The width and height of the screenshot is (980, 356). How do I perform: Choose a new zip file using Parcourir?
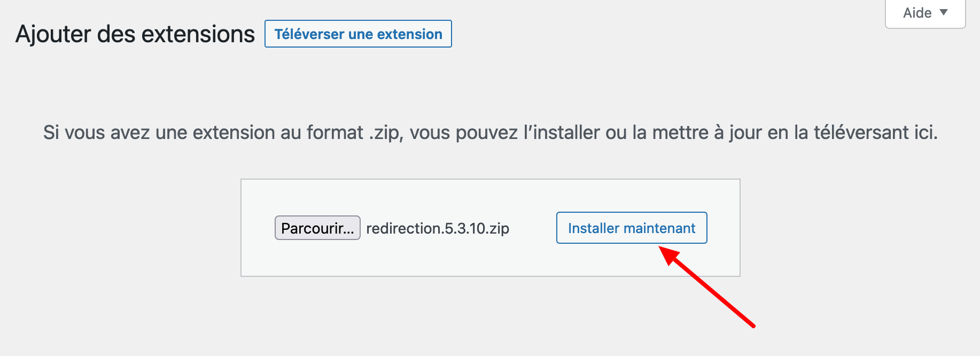(317, 228)
